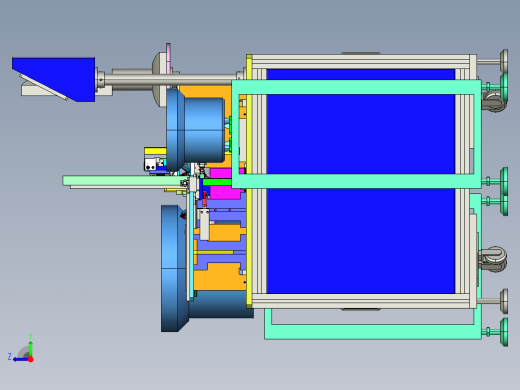Select the light green horizontal conveyor plate

tap(125, 181)
